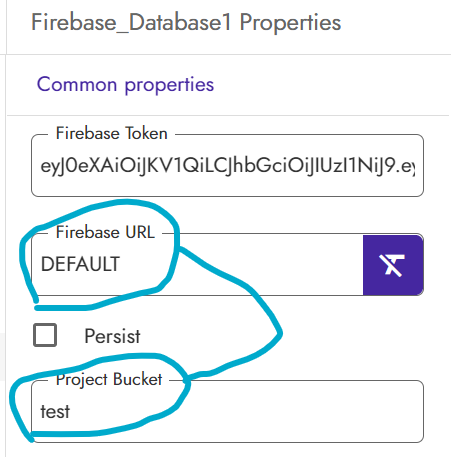Click the empty area right of test value
This screenshot has width=451, height=457.
point(247,411)
